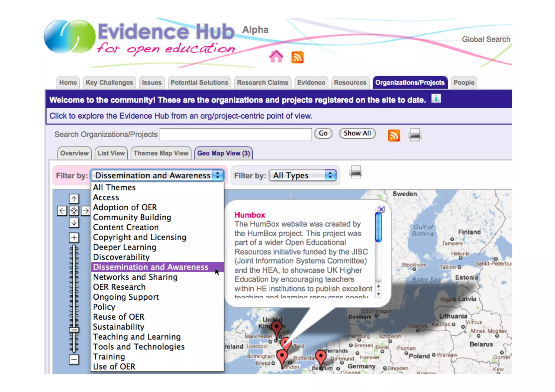Switch to Themes Map View sub-tab
This screenshot has height=392, width=555.
pos(161,153)
